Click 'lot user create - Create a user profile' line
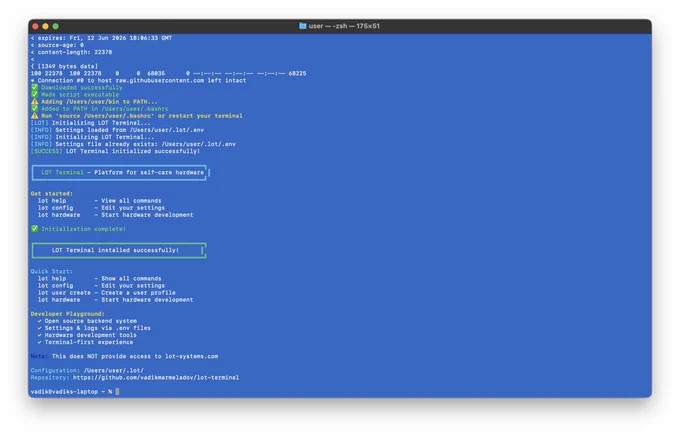The image size is (680, 435). (107, 293)
